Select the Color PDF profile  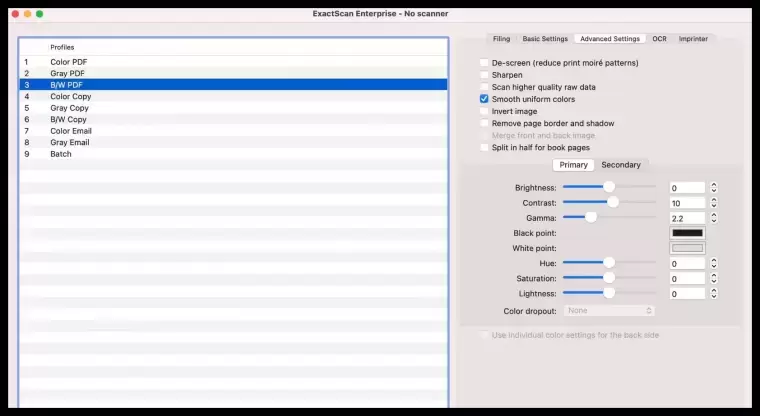(233, 62)
